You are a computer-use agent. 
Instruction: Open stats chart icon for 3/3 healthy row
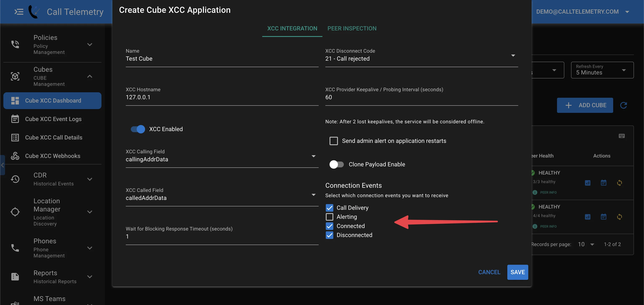coord(587,183)
